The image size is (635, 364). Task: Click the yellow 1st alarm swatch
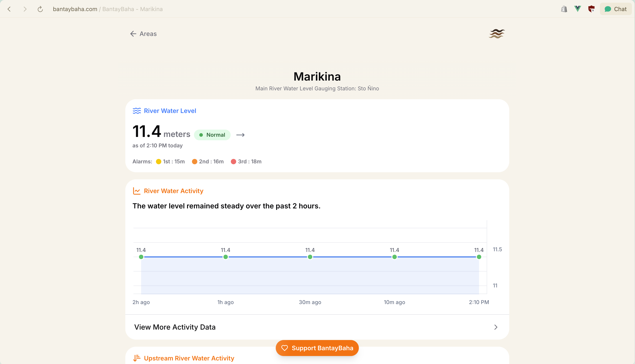tap(158, 162)
